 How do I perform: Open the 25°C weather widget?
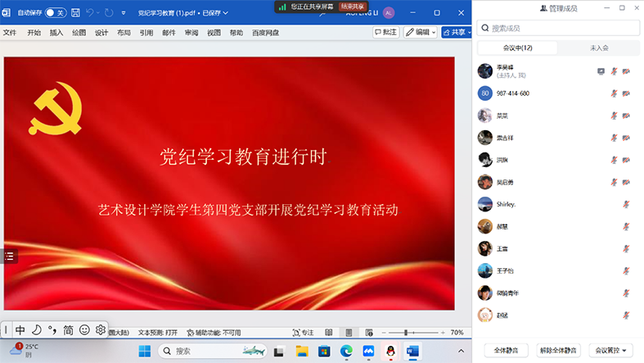[x=24, y=350]
